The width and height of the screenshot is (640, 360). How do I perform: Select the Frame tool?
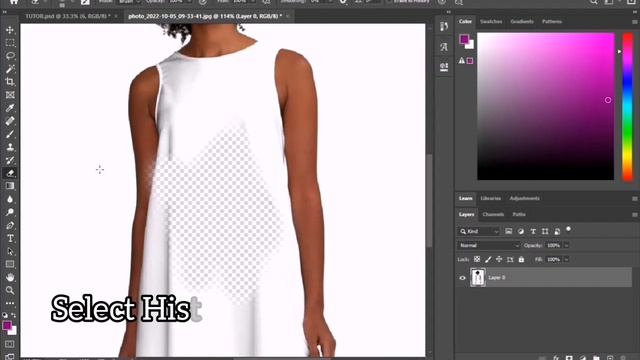pos(10,95)
